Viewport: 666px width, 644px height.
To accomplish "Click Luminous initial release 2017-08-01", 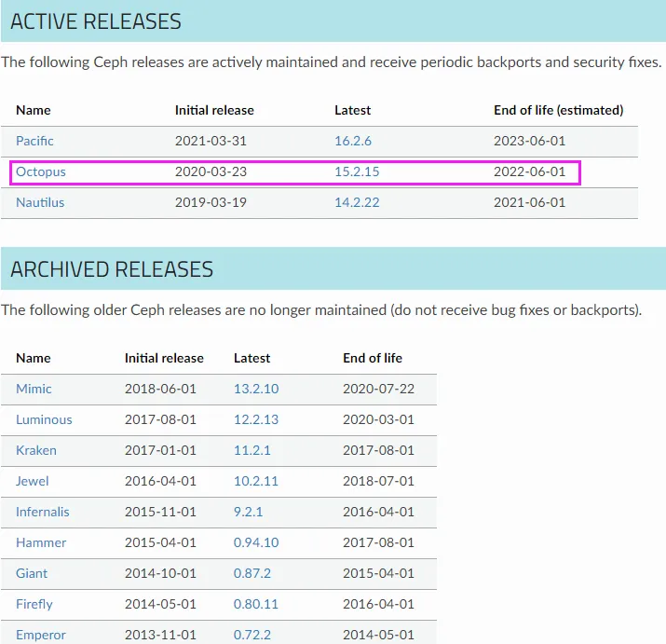I will click(x=160, y=419).
